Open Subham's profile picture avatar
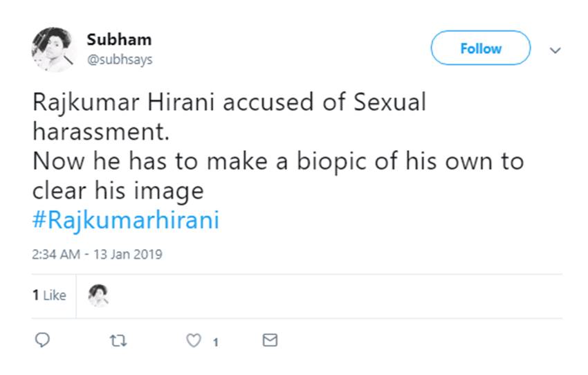The width and height of the screenshot is (588, 375). pos(52,49)
